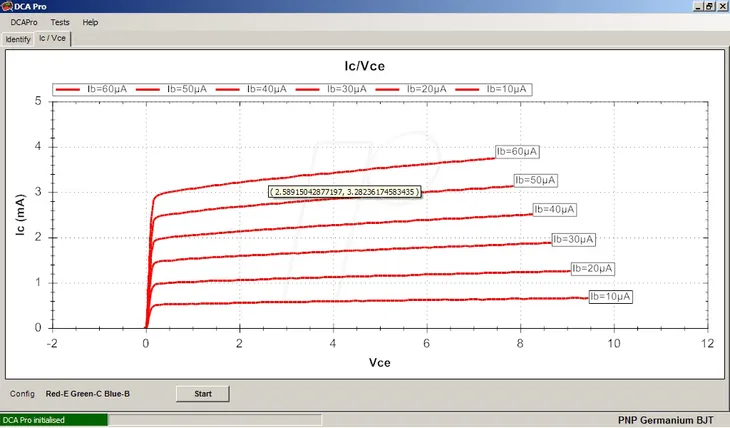
Task: Click the Ib=40µA legend entry
Action: (251, 89)
